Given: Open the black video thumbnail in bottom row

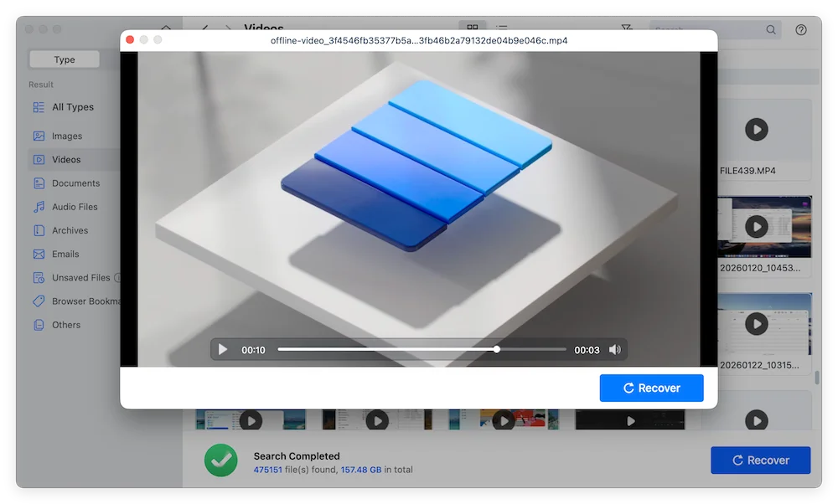Looking at the screenshot, I should click(630, 420).
